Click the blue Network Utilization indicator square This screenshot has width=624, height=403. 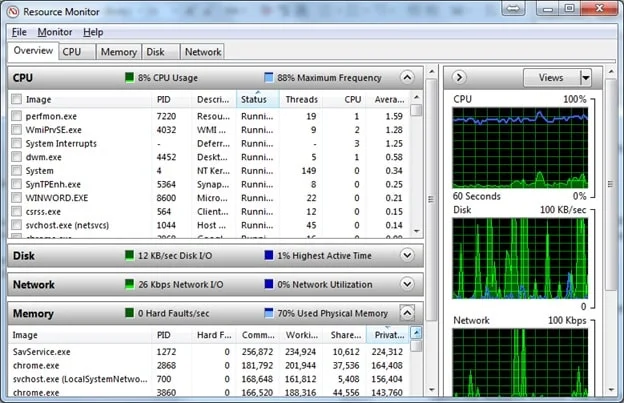tap(269, 284)
